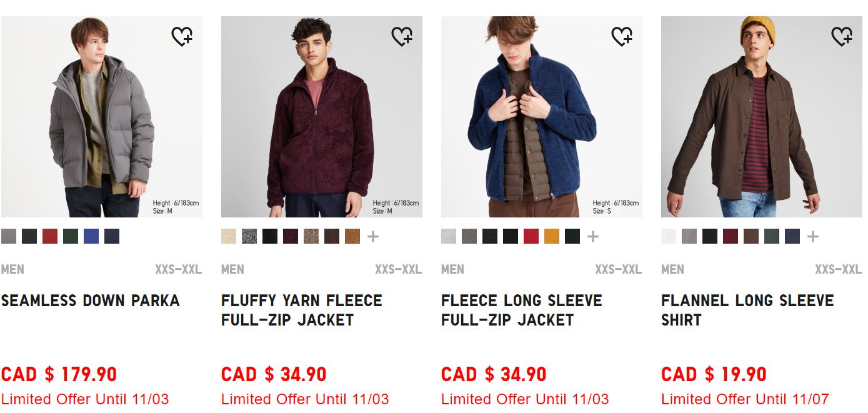868x413 pixels.
Task: Reveal additional Flannel Long Sleeve Shirt colors
Action: [x=812, y=236]
